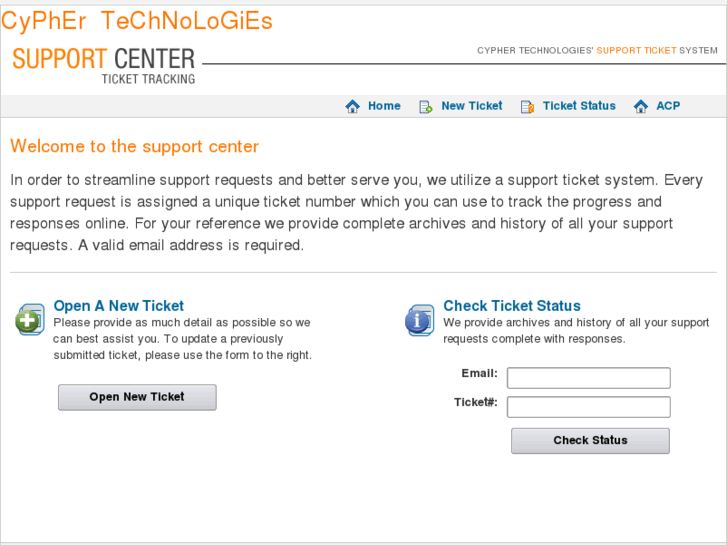Screen dimensions: 727x545
Task: Click the Check Ticket Status heading
Action: pos(512,306)
